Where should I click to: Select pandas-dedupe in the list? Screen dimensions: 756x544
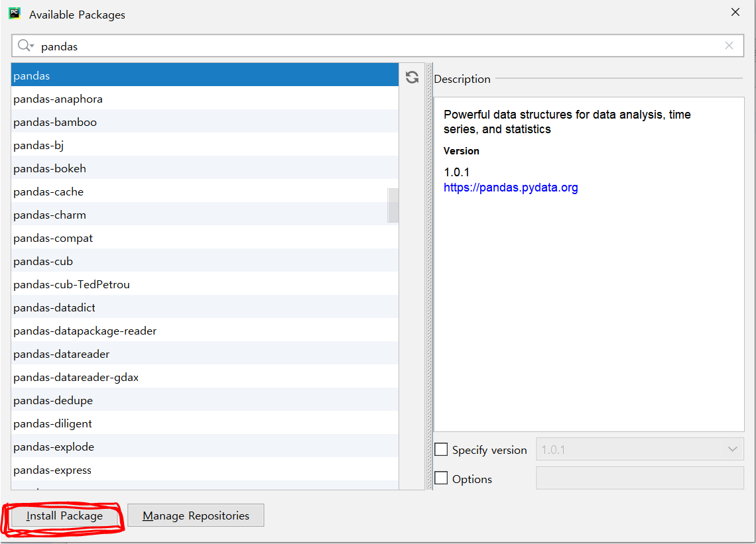coord(205,400)
